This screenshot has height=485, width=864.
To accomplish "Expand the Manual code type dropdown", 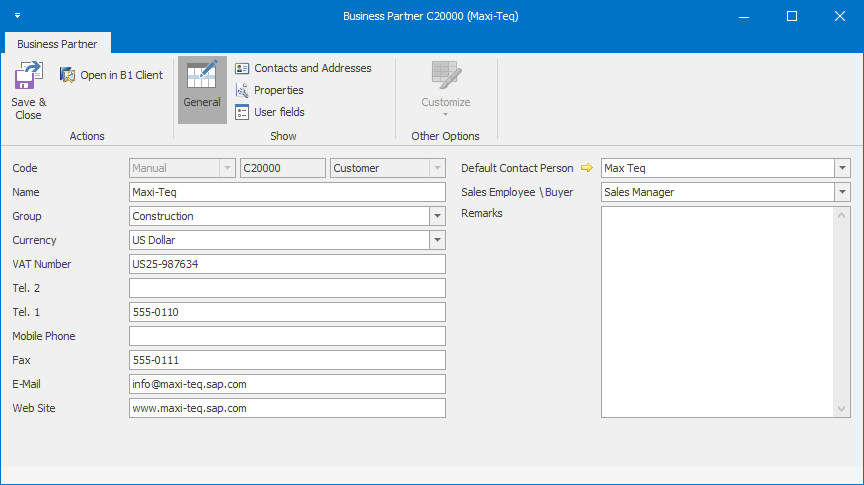I will point(227,168).
